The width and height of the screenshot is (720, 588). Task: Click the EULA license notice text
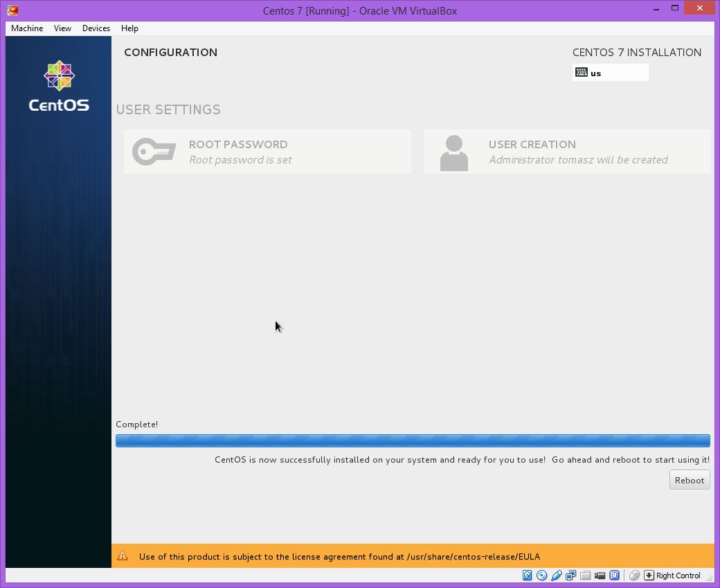339,557
